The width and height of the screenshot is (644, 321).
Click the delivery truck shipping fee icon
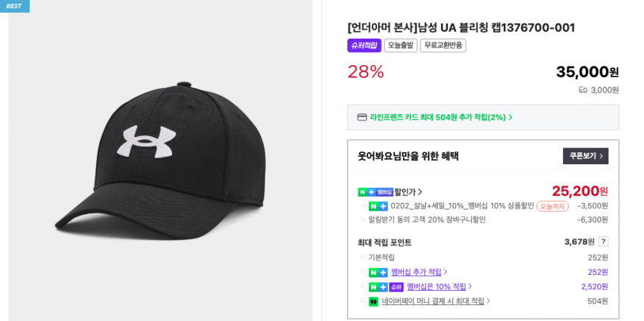583,90
